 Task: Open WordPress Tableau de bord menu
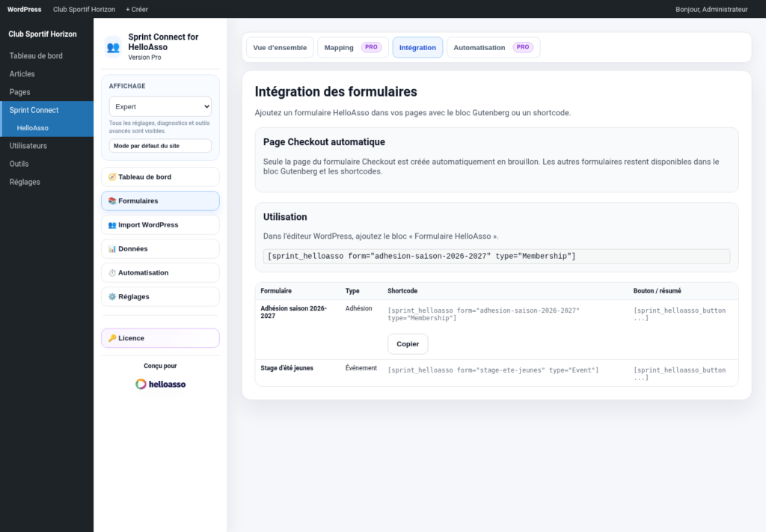click(46, 55)
